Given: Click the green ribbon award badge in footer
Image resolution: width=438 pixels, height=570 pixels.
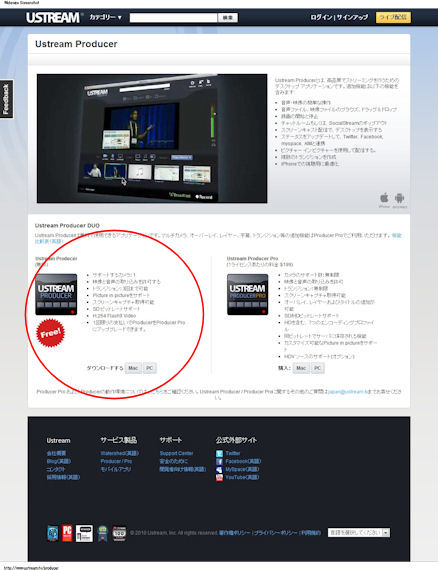Looking at the screenshot, I should pos(103,534).
